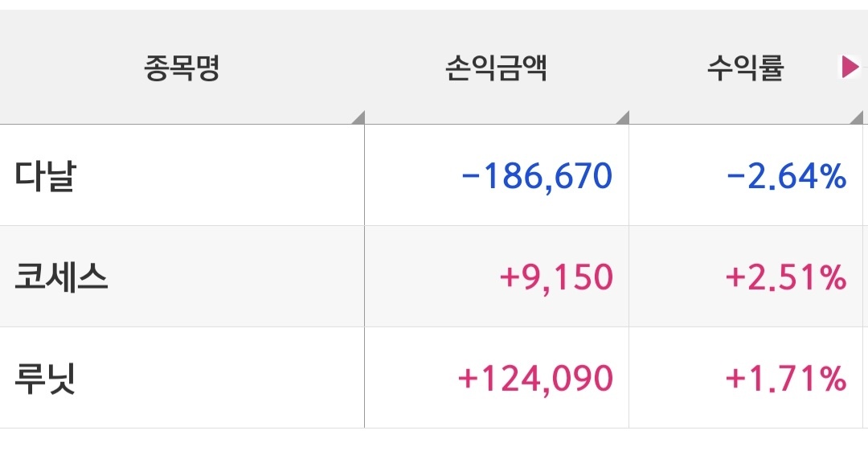Viewport: 868px width, 464px height.
Task: Select the +9,150 profit amount cell
Action: [497, 277]
